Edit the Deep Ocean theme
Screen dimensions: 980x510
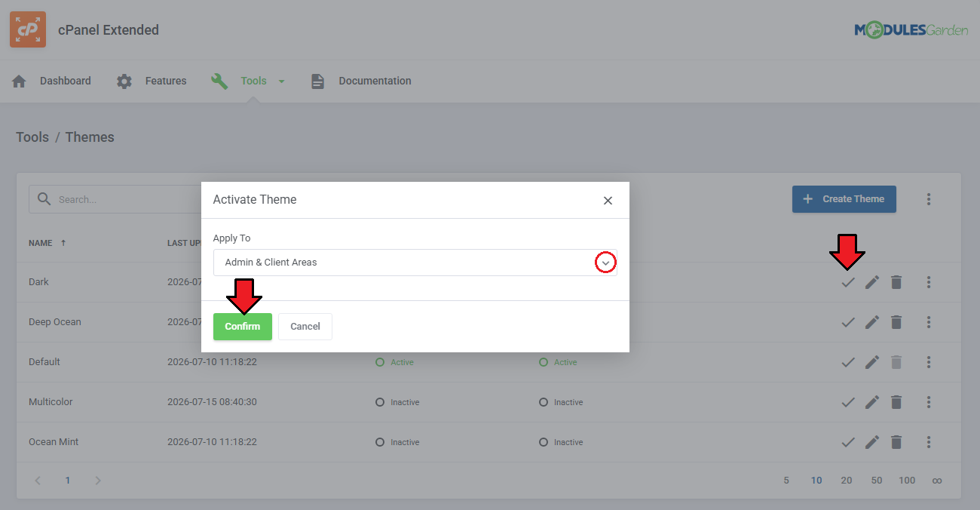[x=872, y=322]
